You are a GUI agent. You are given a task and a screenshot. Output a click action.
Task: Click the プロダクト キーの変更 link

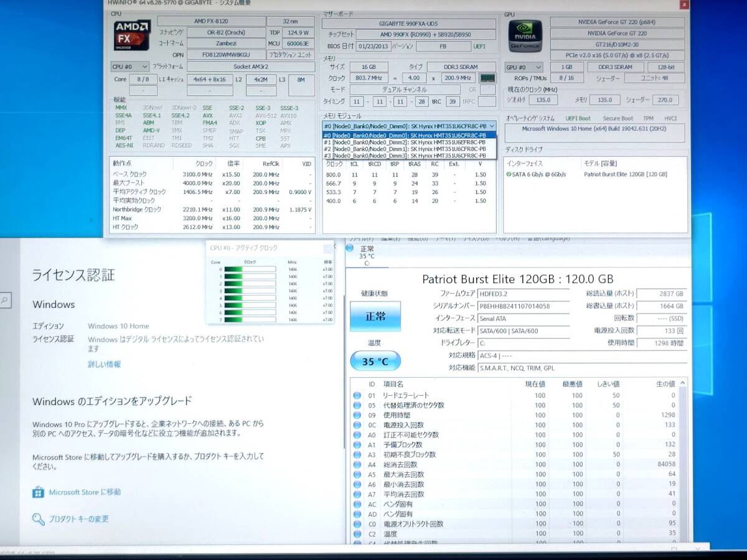(79, 519)
